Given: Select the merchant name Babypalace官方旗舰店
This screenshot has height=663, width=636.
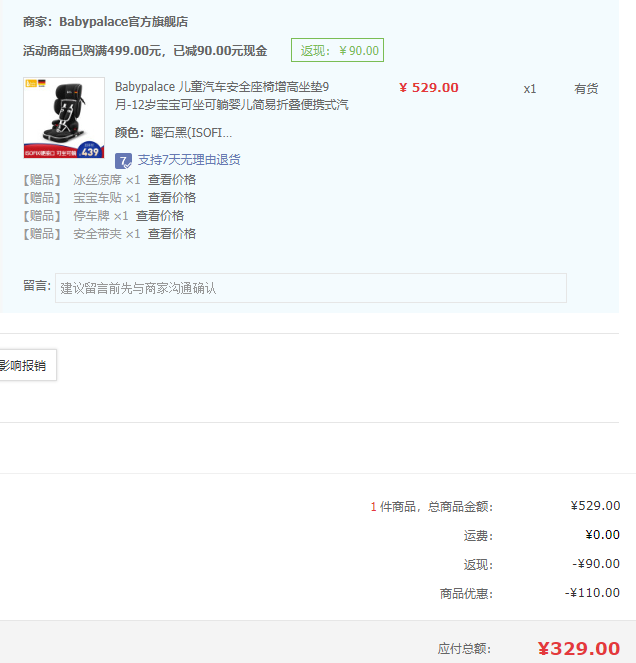Looking at the screenshot, I should tap(123, 22).
